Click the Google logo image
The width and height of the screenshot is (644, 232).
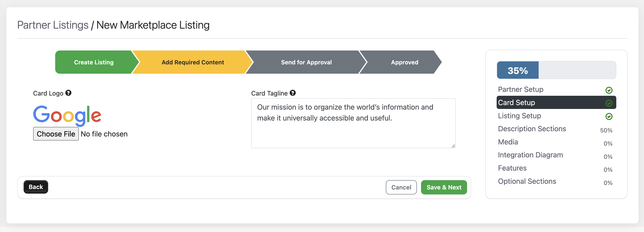click(x=67, y=116)
